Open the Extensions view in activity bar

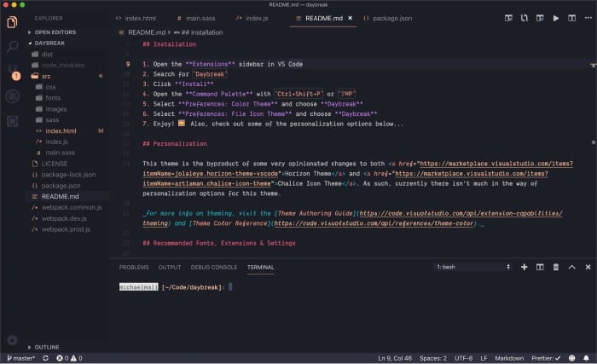12,121
